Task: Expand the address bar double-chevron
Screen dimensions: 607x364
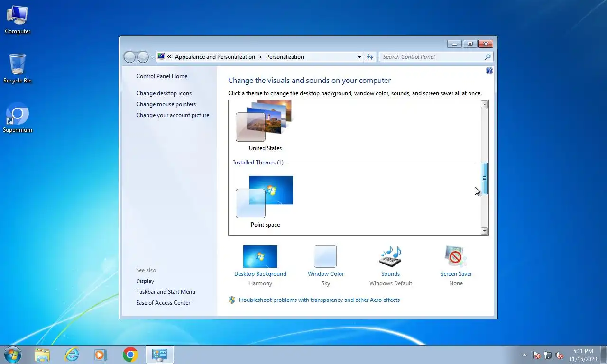Action: (169, 57)
